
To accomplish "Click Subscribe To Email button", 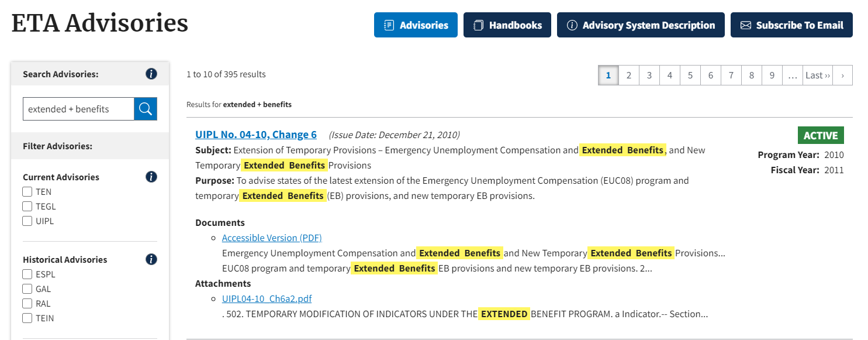I will [x=791, y=25].
